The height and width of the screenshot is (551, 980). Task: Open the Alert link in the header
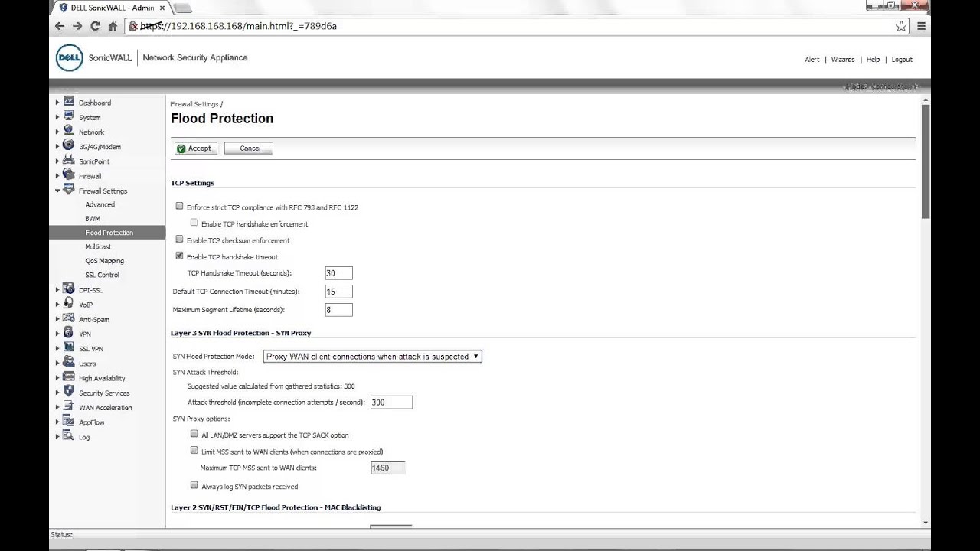click(x=812, y=59)
